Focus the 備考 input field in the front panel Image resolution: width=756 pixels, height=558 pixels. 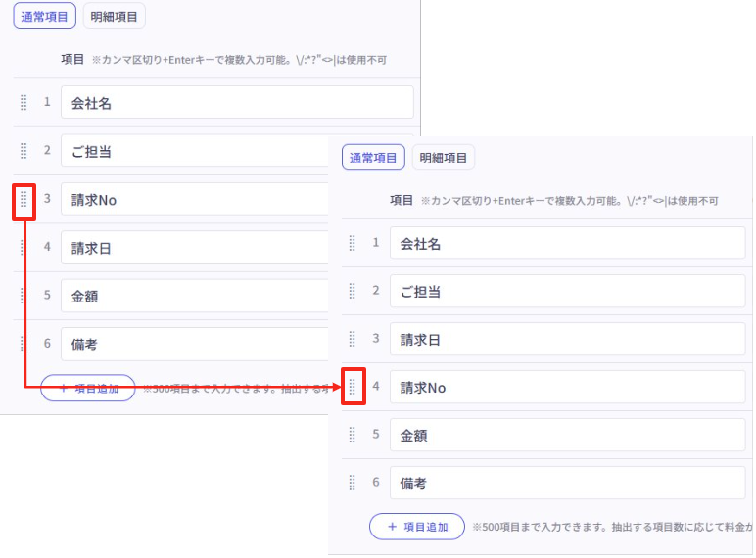click(567, 483)
